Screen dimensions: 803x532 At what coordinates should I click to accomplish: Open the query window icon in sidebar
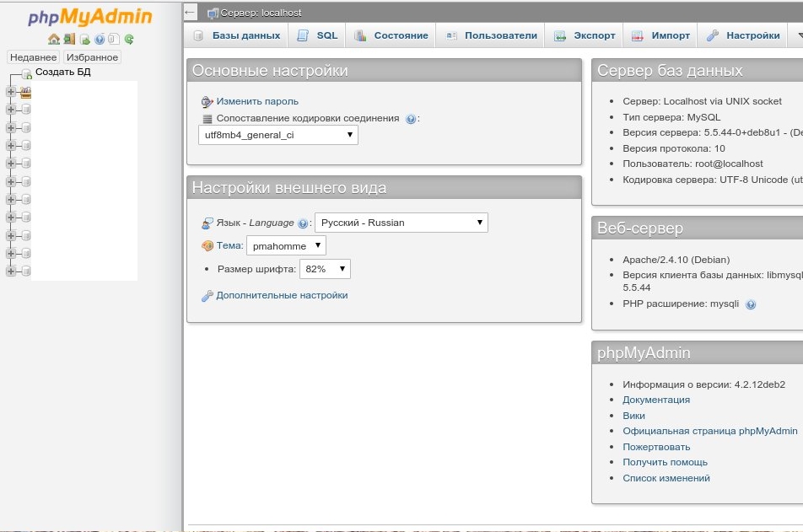[85, 40]
